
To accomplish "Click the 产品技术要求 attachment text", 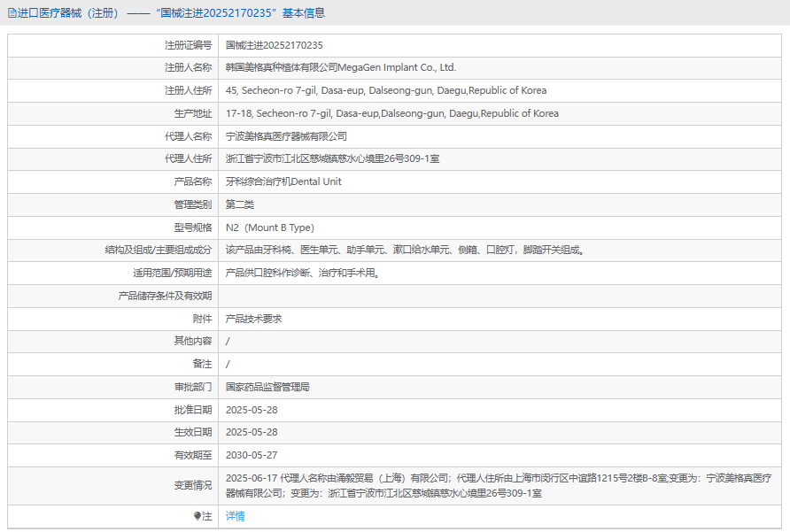I will coord(253,319).
